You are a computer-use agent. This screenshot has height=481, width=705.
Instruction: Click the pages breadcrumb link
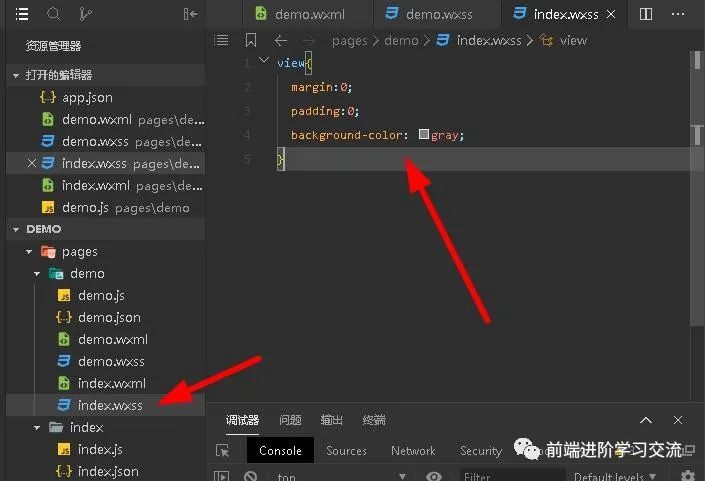pos(350,40)
